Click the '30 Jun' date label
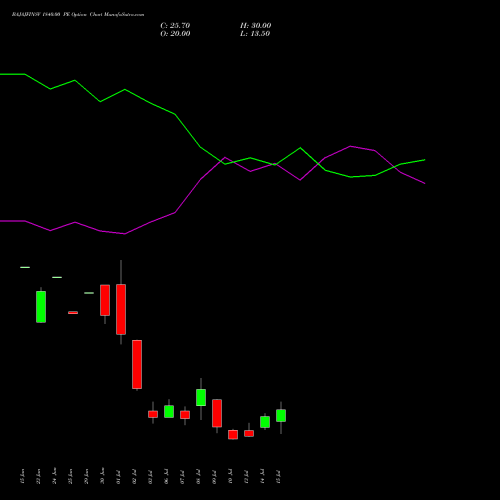 pyautogui.click(x=102, y=476)
